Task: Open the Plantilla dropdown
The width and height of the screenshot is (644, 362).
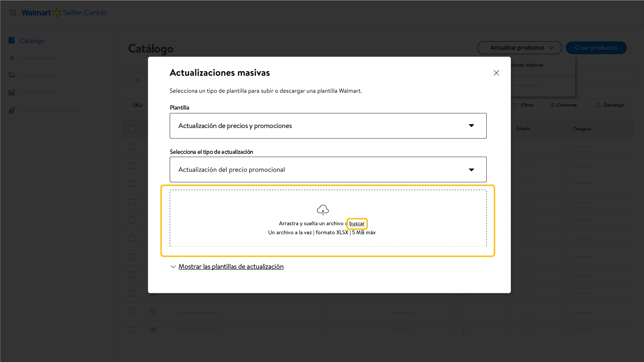Action: 328,126
